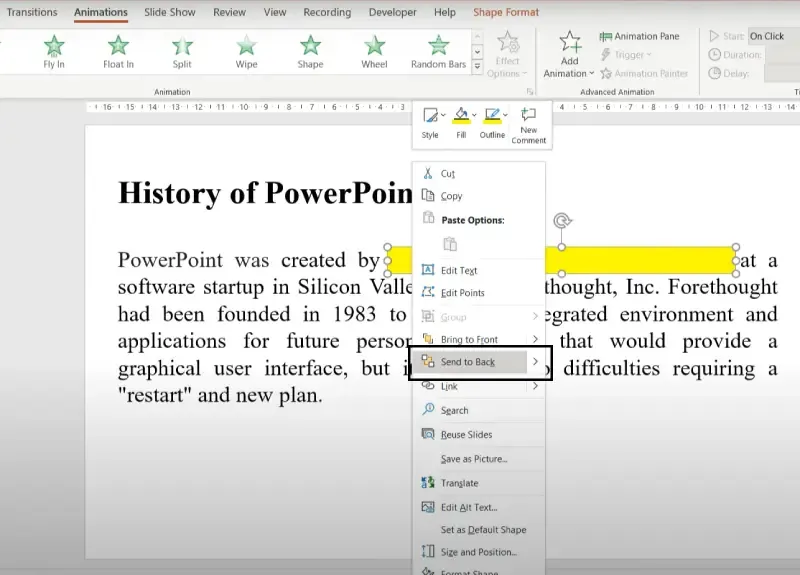
Task: Choose Copy in the context menu
Action: pyautogui.click(x=479, y=196)
